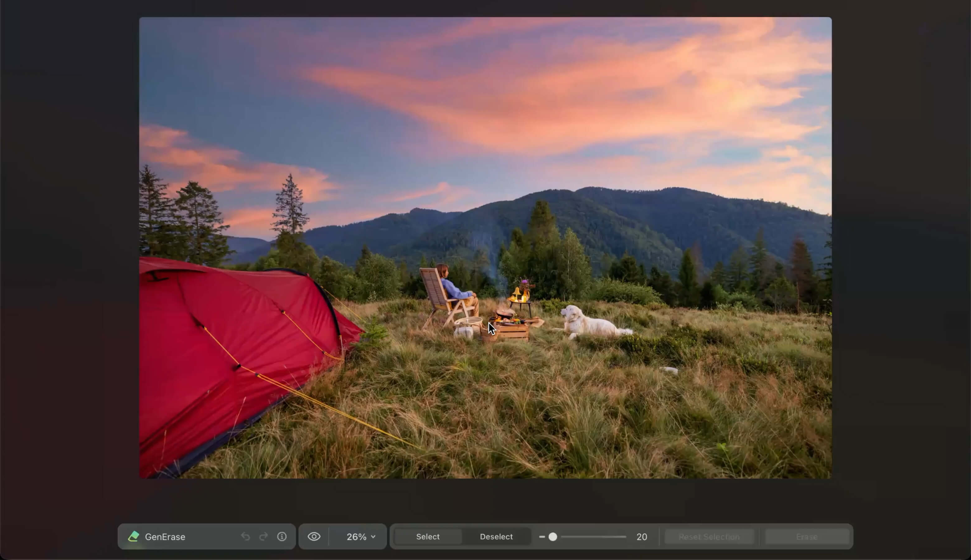Screen dimensions: 971x560
Task: Click the brush size value 20
Action: pos(641,537)
